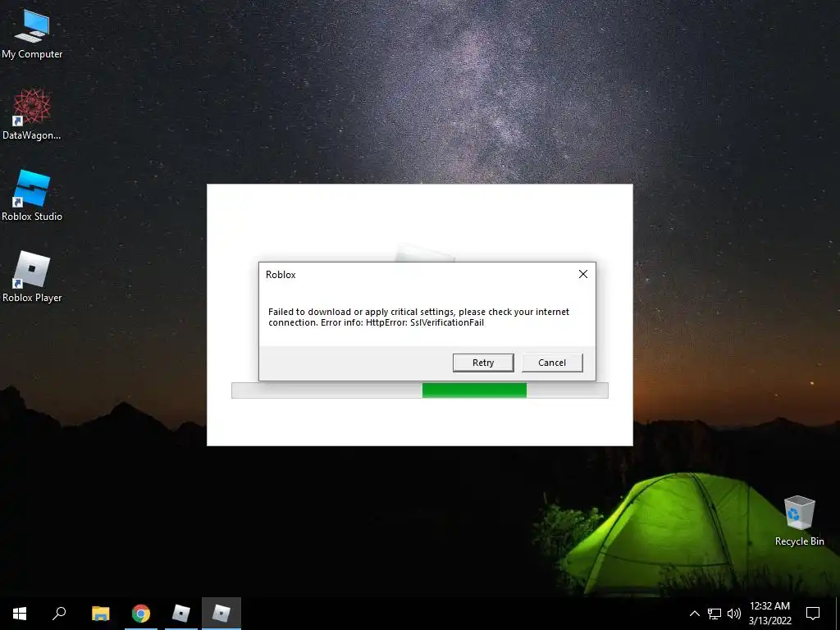Viewport: 840px width, 630px height.
Task: Open File Explorer from the taskbar
Action: (x=100, y=614)
